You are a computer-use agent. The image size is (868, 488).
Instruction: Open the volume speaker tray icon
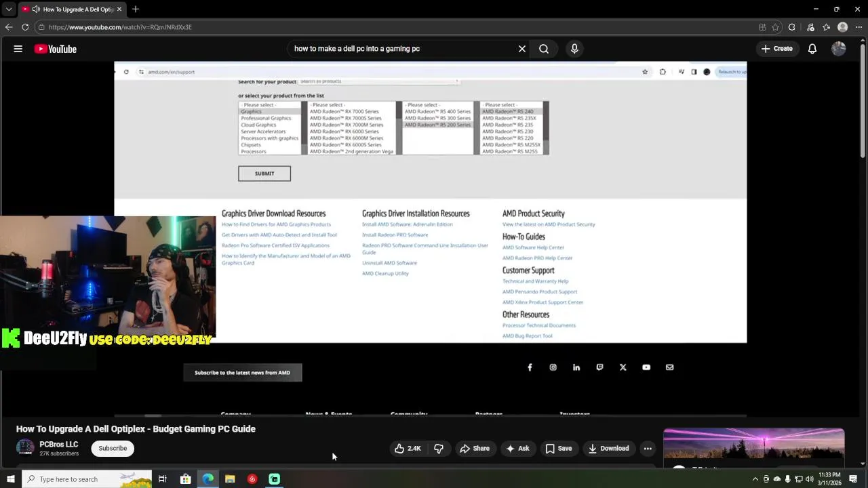pos(809,479)
